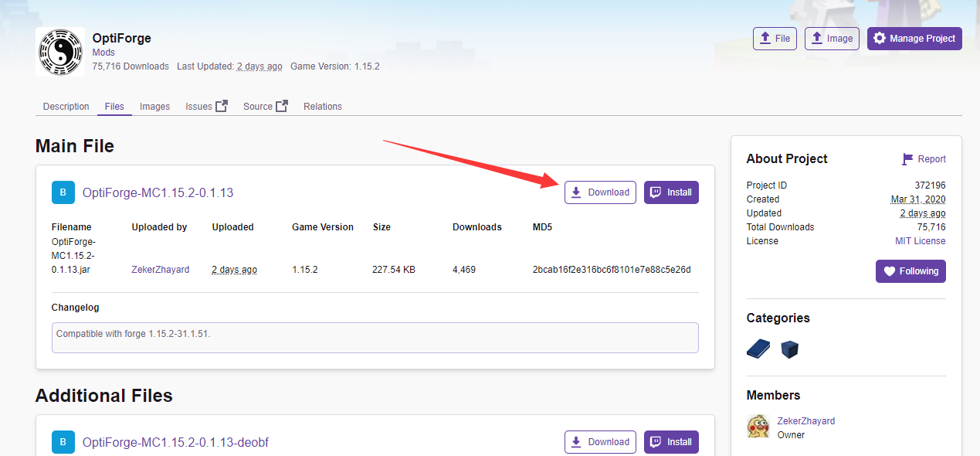
Task: Open the OptiForge-MC1.15.2-0.1.13-deobf file link
Action: (x=175, y=443)
